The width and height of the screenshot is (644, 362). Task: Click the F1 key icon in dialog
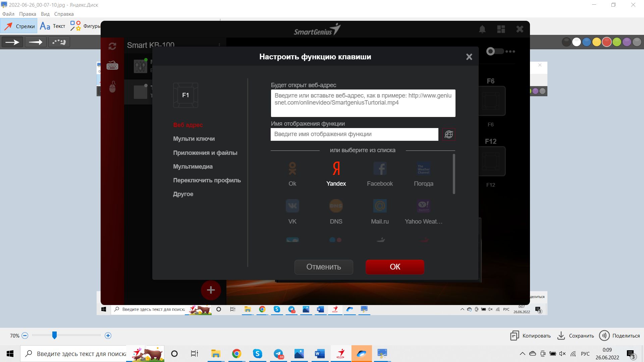[x=185, y=95]
